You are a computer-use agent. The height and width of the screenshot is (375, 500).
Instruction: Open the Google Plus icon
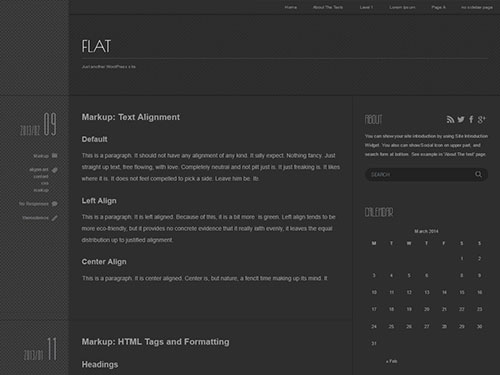pos(481,119)
